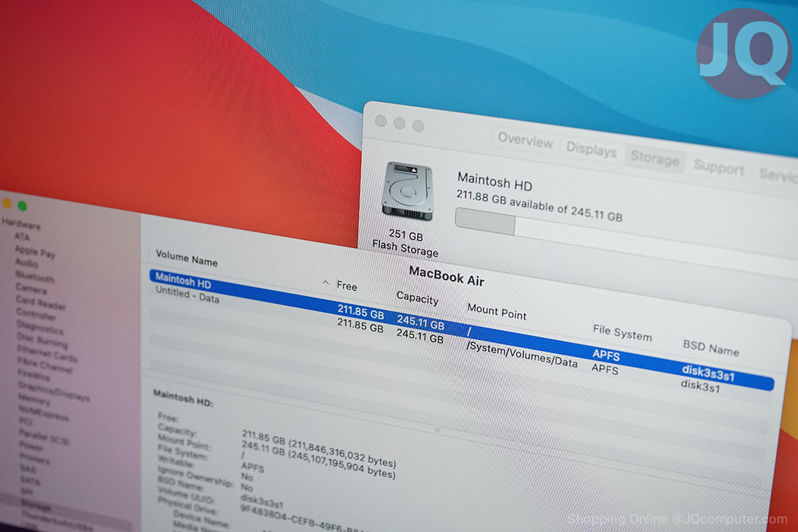The image size is (798, 532).
Task: Switch to the Displays tab
Action: click(591, 149)
